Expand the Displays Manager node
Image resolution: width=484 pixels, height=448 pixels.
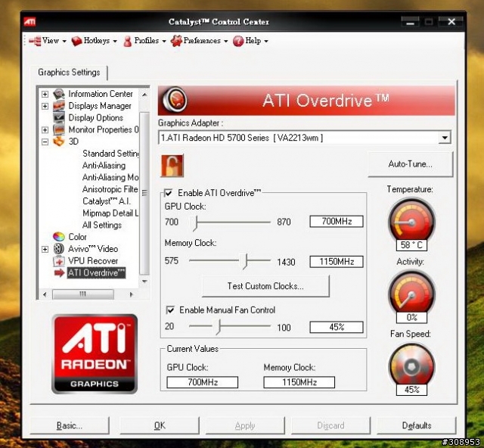[45, 106]
